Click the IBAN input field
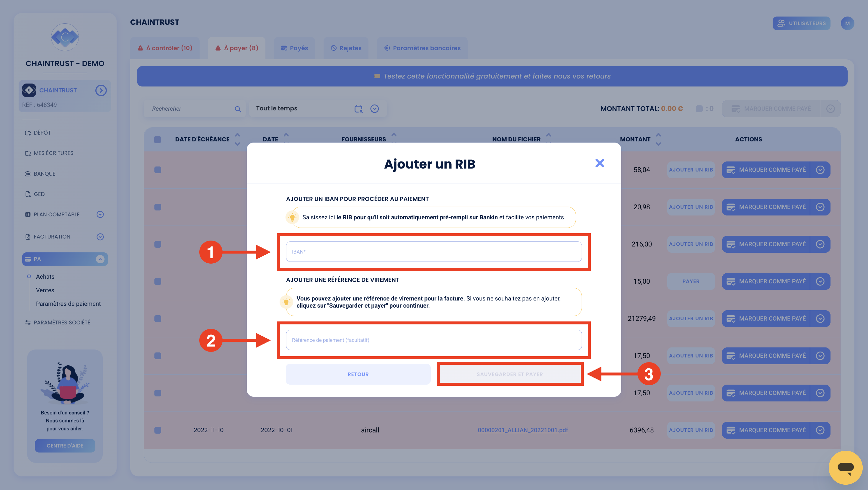868x490 pixels. tap(434, 251)
